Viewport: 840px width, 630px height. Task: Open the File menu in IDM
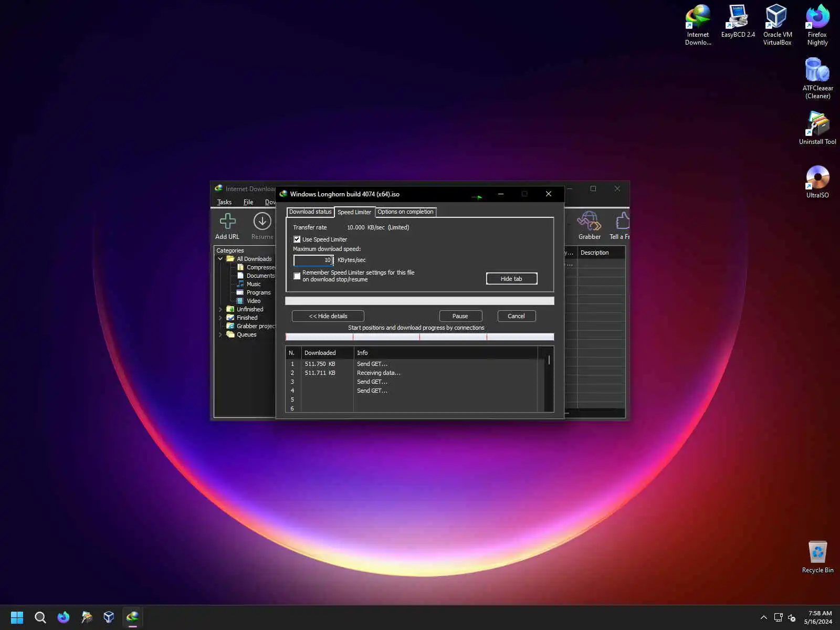pos(248,202)
